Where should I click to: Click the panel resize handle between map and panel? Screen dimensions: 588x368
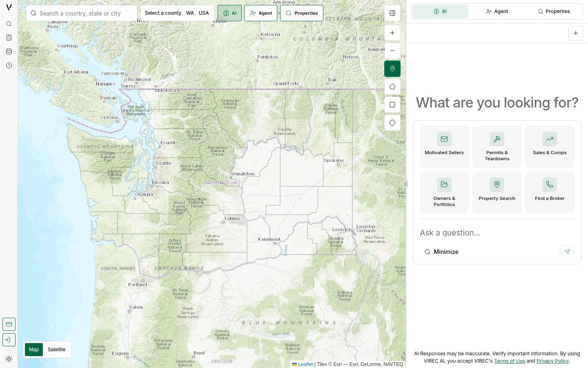(405, 184)
